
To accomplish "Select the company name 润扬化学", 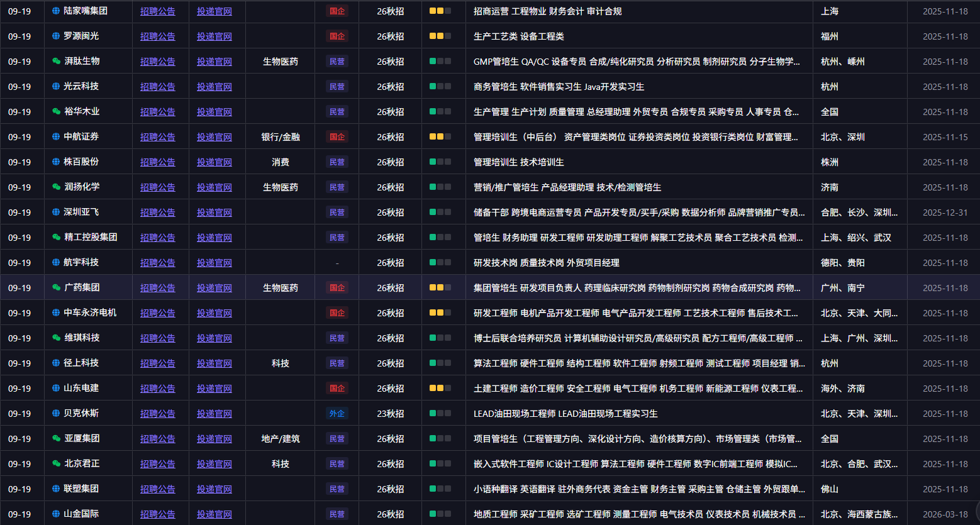I will tap(82, 187).
